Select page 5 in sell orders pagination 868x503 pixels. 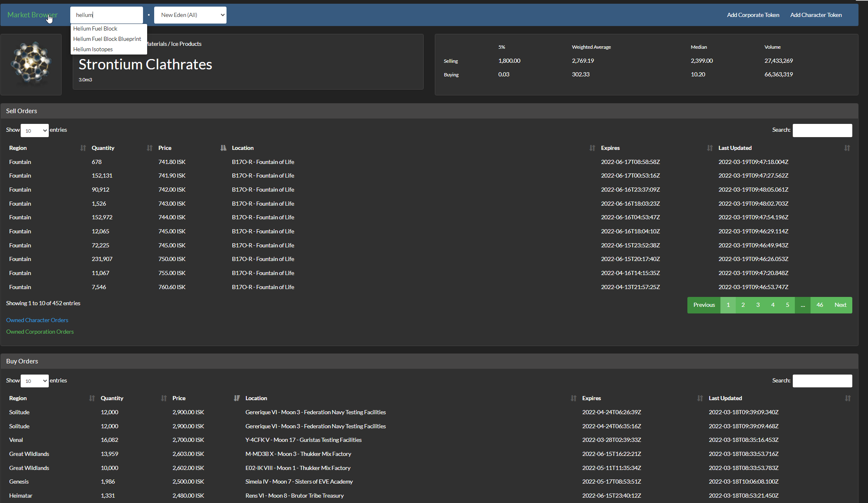(x=787, y=305)
